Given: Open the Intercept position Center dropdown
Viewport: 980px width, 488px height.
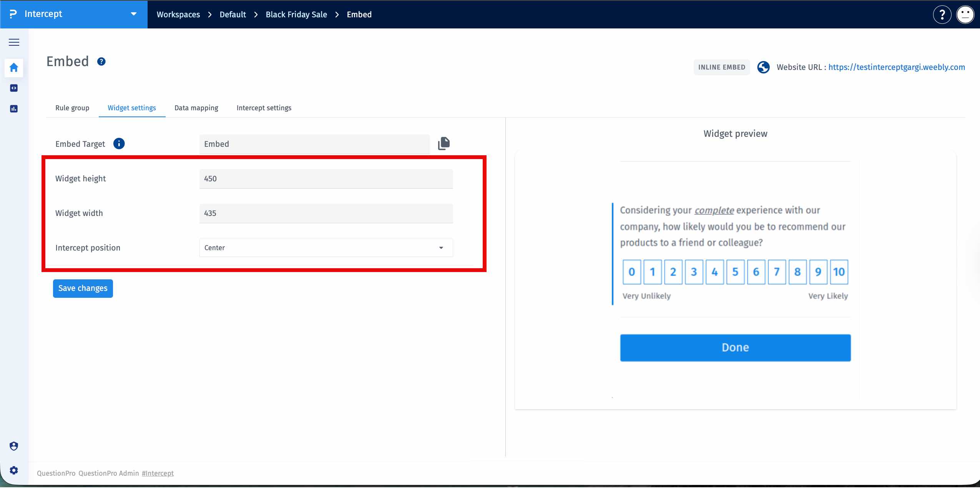Looking at the screenshot, I should pos(326,248).
